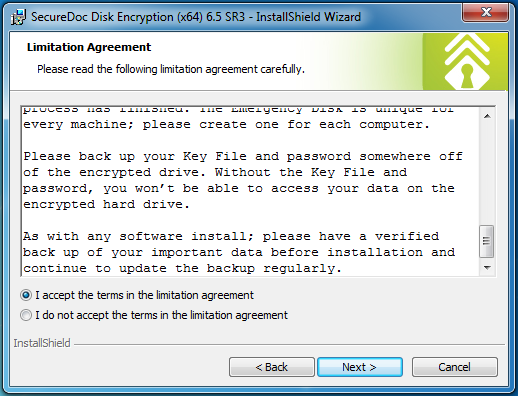
Task: Click the "Please back up your Key File" paragraph
Action: coord(243,180)
